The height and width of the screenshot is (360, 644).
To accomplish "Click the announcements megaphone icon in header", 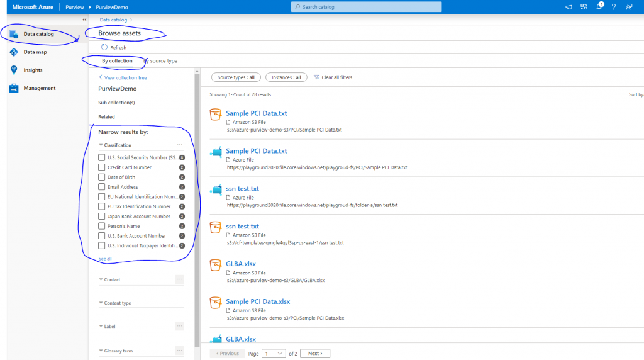I will (x=569, y=7).
